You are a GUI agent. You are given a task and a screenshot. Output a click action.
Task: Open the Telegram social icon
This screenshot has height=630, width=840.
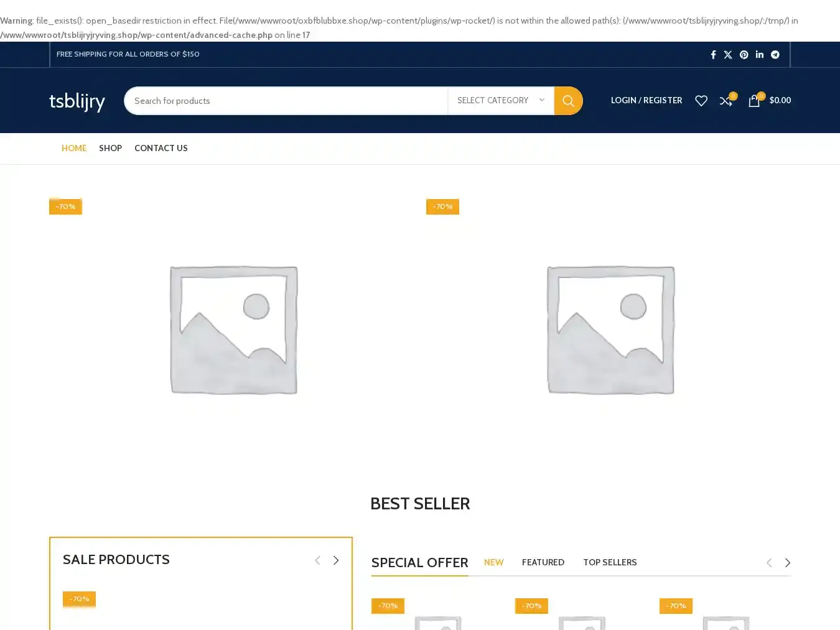775,55
